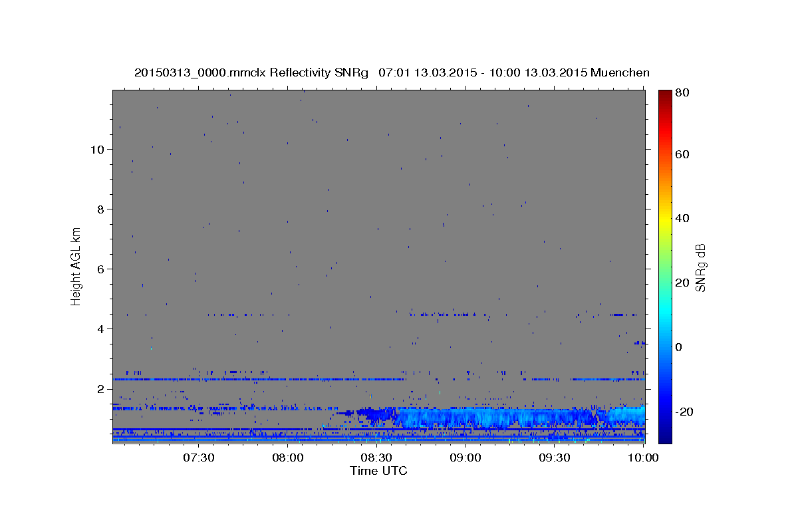798x532 pixels.
Task: Click the 'SNRg dB' colorbar label
Action: [x=700, y=267]
